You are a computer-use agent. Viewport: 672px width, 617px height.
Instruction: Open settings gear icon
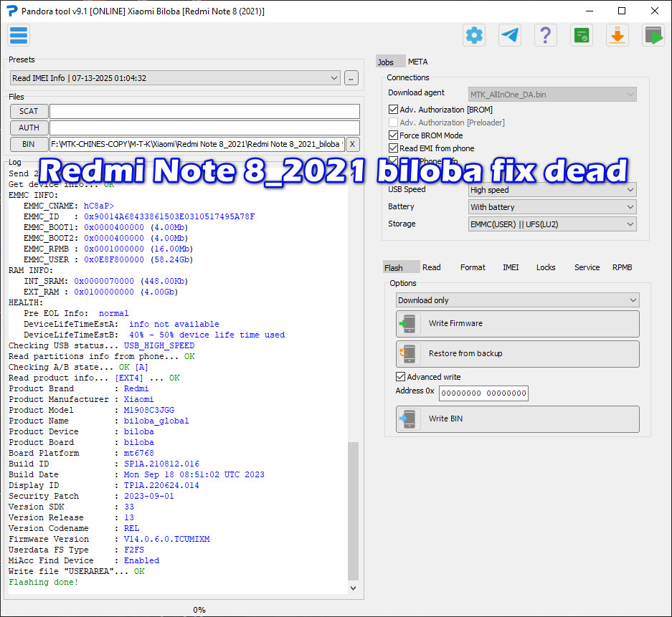coord(474,35)
